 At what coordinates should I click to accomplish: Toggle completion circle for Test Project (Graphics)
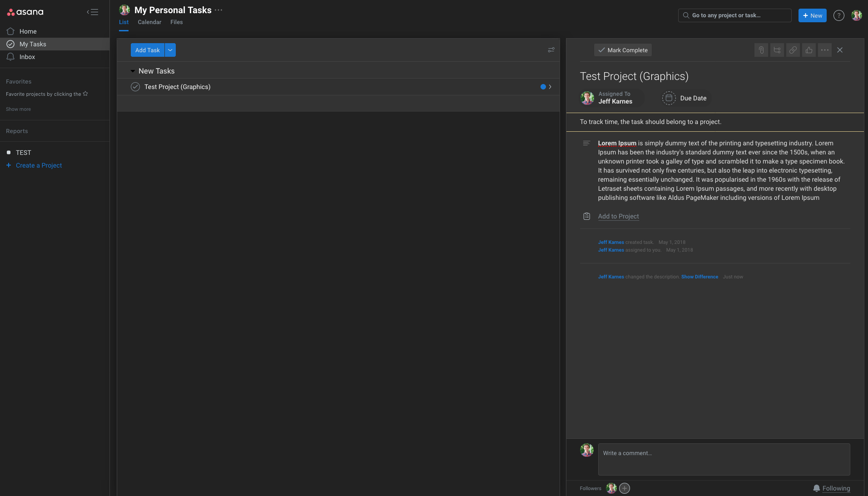tap(135, 87)
